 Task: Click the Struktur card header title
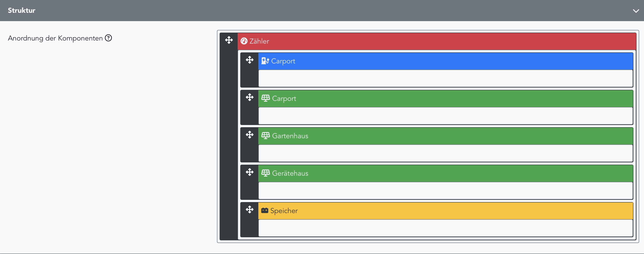(22, 11)
